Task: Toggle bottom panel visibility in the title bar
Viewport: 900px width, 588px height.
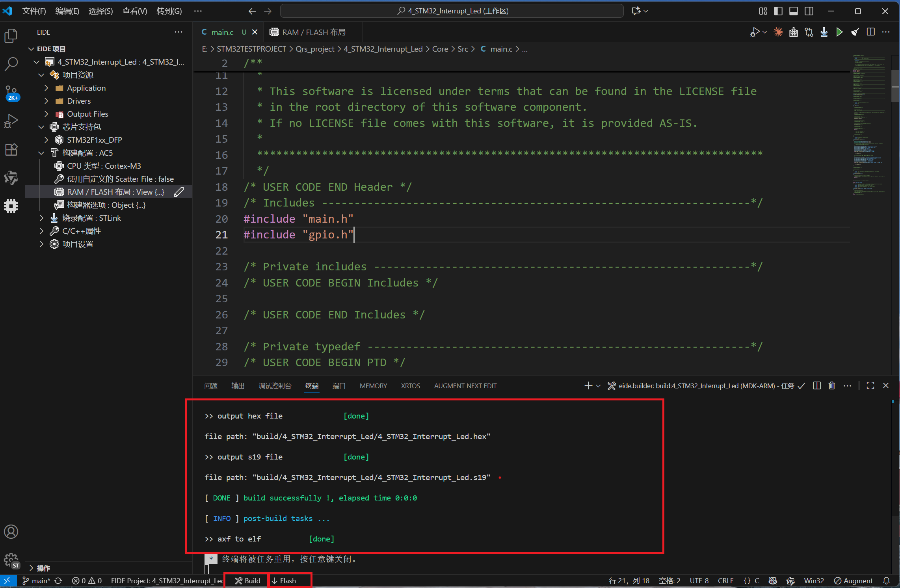Action: [794, 11]
